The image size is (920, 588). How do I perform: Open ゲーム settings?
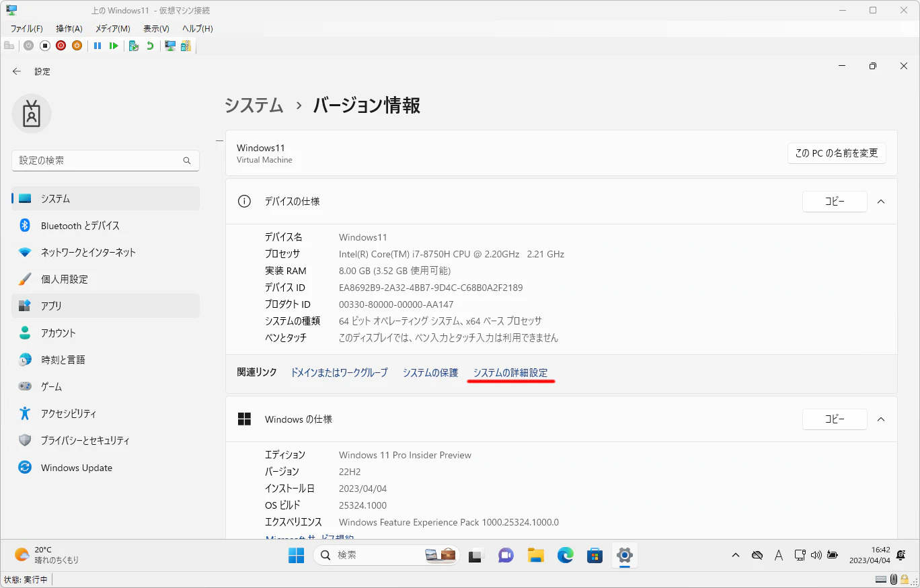coord(106,386)
